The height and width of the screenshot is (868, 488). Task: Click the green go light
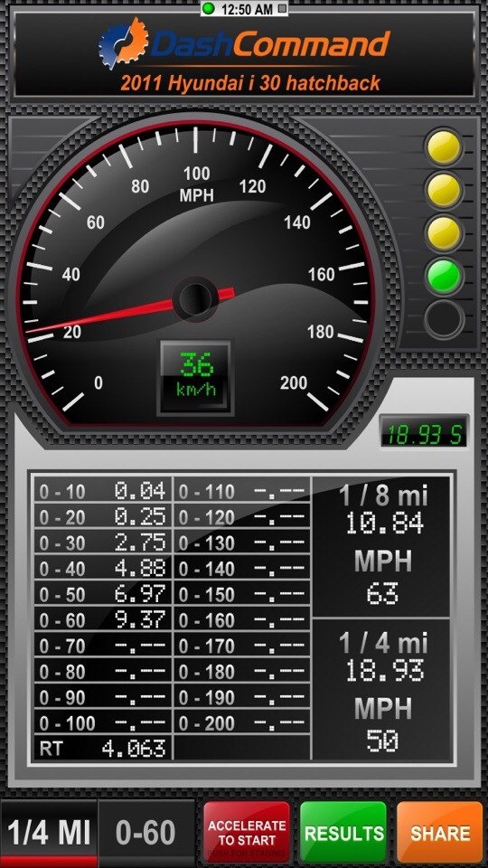pos(444,277)
